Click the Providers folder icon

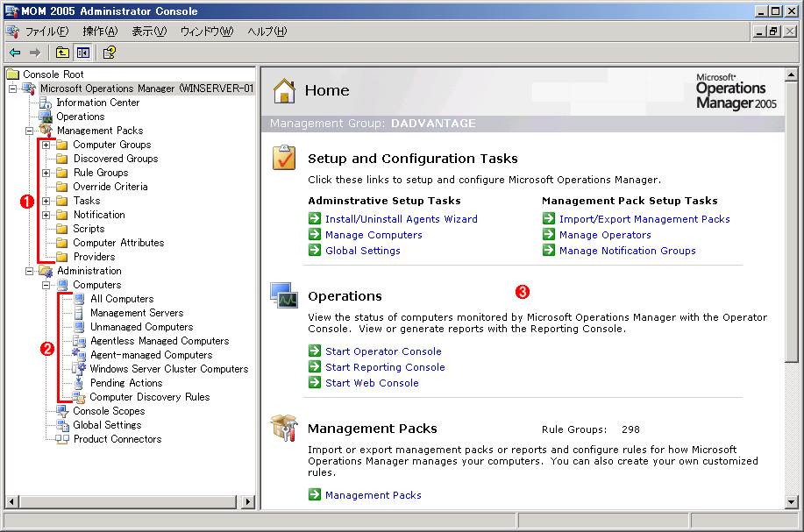[x=62, y=256]
